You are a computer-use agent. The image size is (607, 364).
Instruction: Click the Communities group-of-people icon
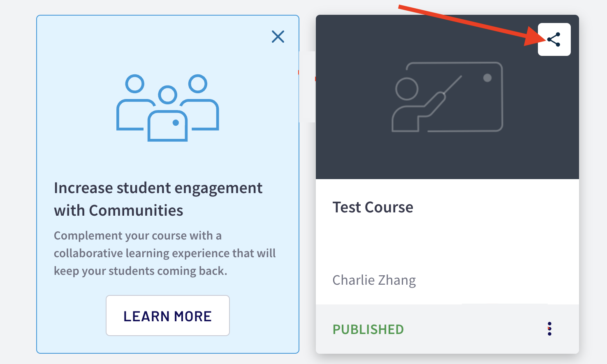tap(168, 108)
